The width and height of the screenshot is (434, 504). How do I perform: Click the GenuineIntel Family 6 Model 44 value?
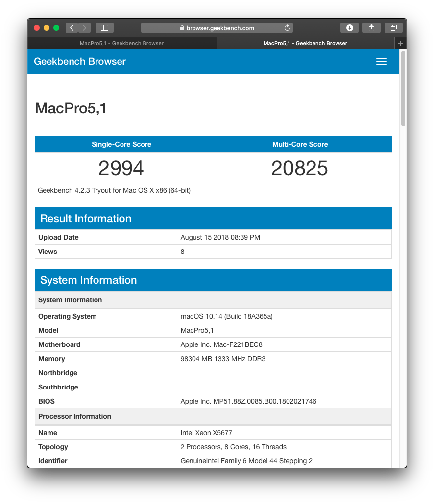[x=246, y=461]
